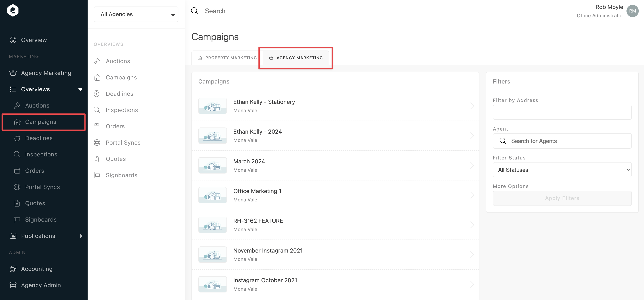This screenshot has width=644, height=300.
Task: Click the RM user avatar
Action: coord(632,11)
